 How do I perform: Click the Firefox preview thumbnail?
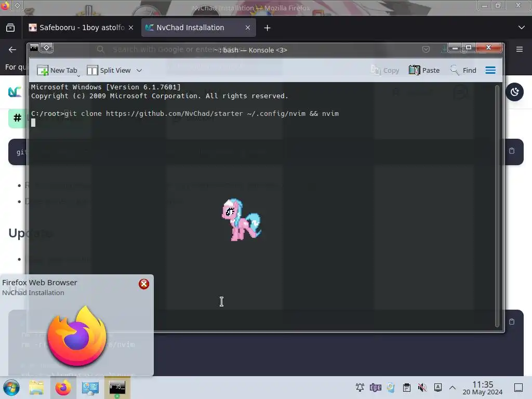pos(77,336)
